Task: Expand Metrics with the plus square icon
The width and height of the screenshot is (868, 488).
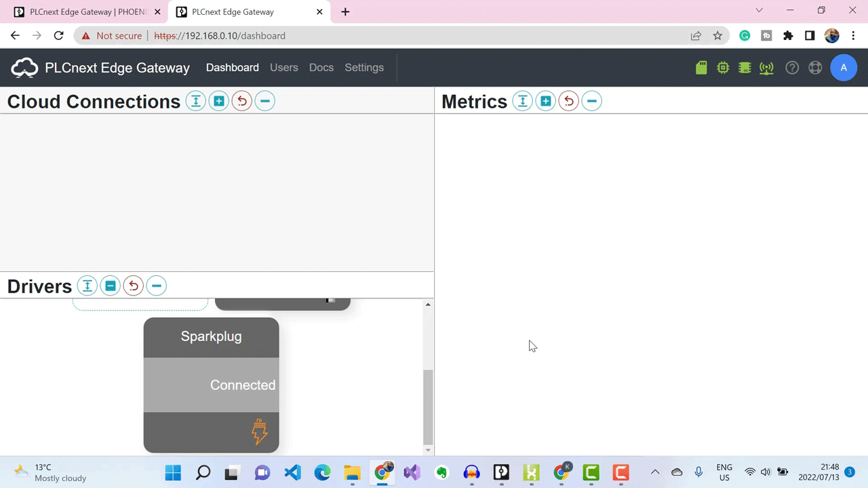Action: tap(546, 101)
